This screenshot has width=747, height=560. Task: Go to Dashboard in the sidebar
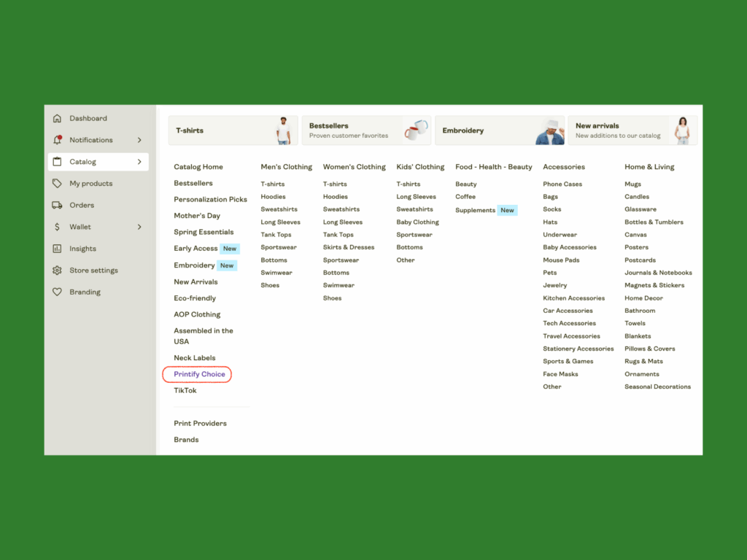[88, 118]
